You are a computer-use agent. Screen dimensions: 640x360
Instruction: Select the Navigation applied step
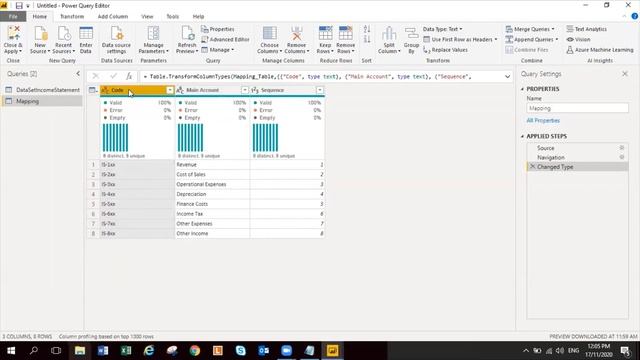(x=577, y=157)
